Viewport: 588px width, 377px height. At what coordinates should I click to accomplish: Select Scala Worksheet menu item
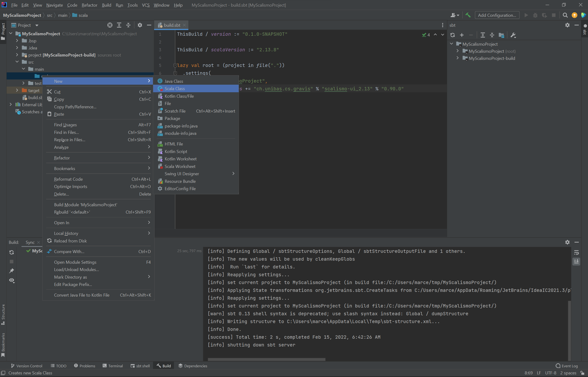pyautogui.click(x=196, y=167)
